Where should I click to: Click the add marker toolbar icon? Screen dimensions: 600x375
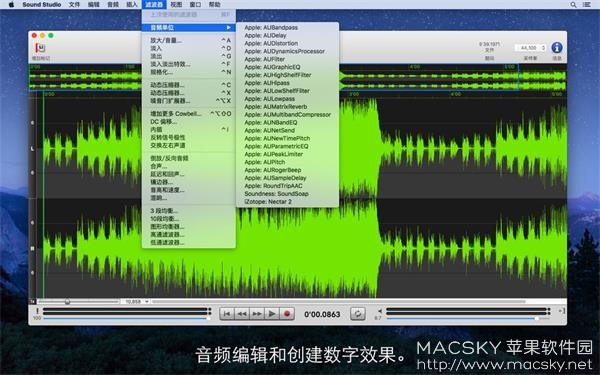click(40, 48)
